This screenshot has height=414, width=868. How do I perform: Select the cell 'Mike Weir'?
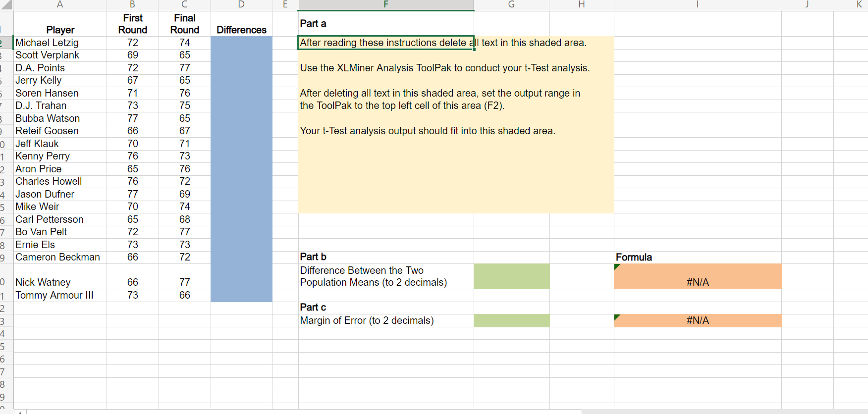tap(60, 207)
